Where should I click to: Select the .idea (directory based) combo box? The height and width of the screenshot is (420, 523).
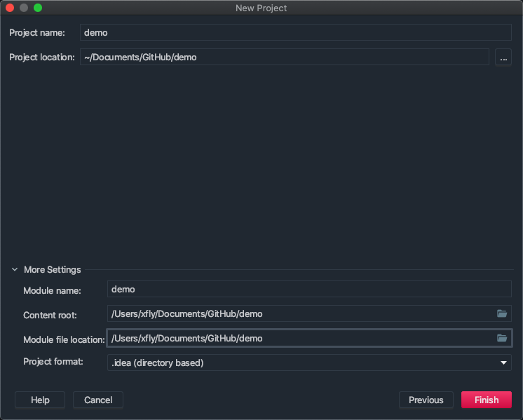click(301, 363)
